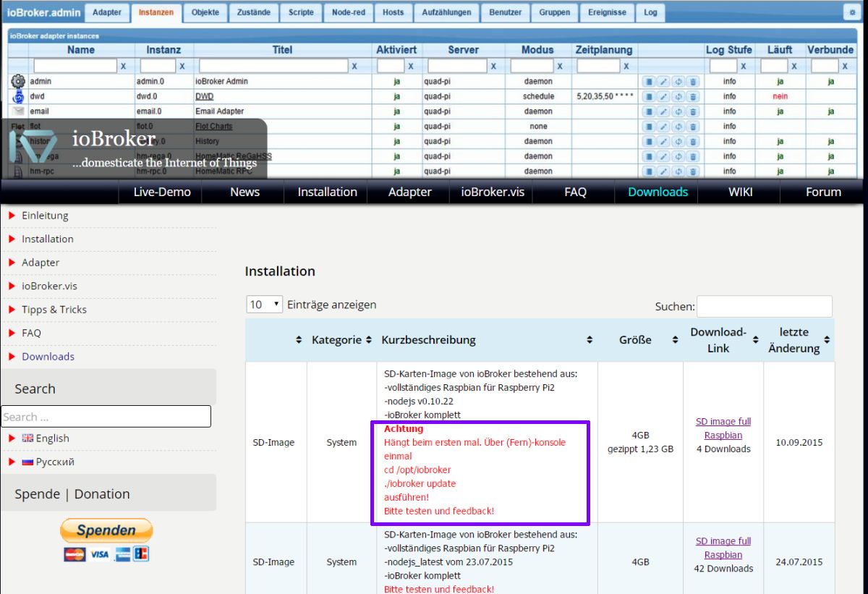Click the 'gezippt 1,23 GB' size text
The height and width of the screenshot is (594, 868).
tap(640, 449)
